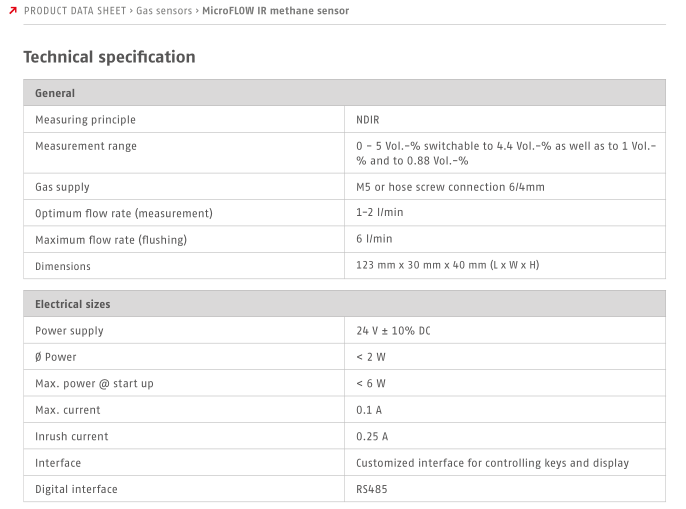Click the Measurement range row label
The height and width of the screenshot is (509, 686).
tap(86, 146)
